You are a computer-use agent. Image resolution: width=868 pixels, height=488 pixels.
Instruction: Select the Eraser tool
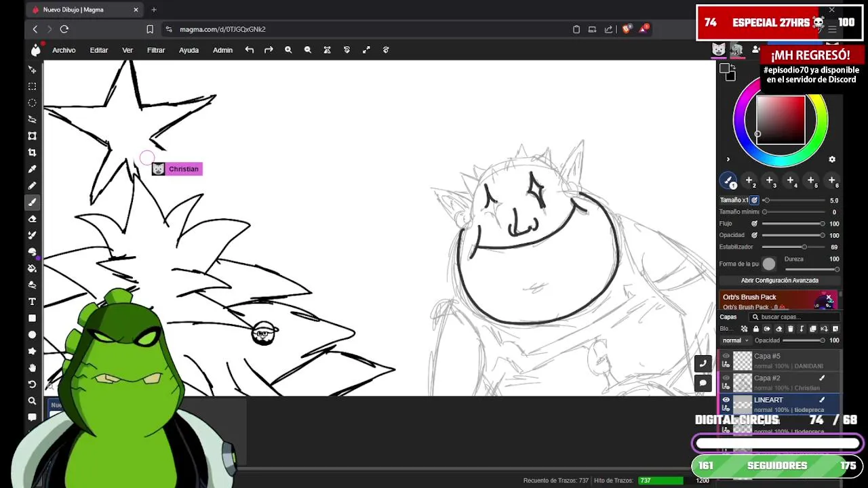click(x=32, y=219)
